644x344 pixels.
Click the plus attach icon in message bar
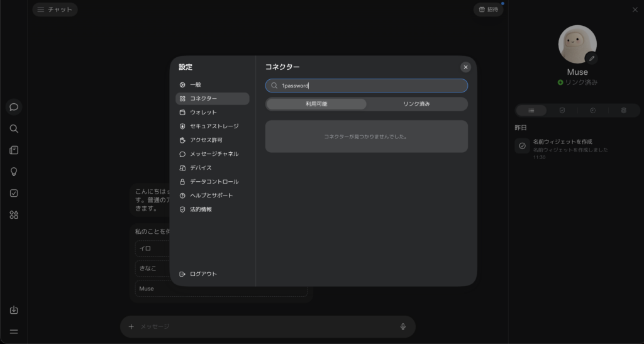(131, 327)
